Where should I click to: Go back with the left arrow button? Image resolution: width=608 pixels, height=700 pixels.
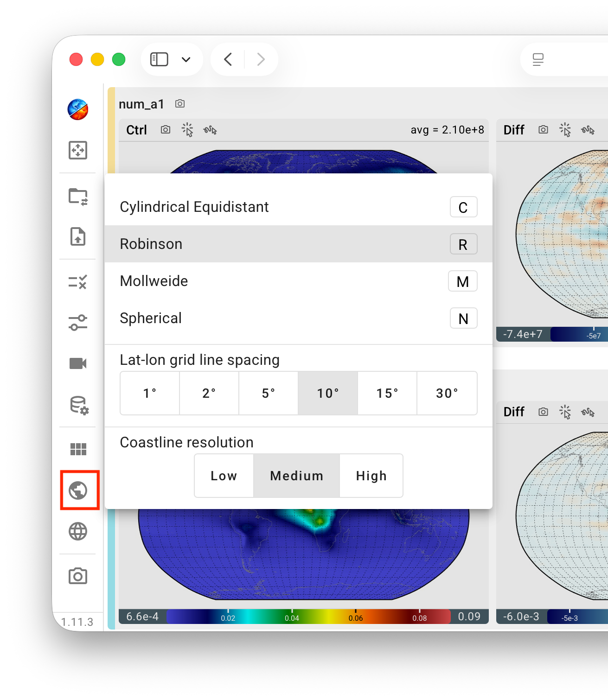click(x=228, y=59)
